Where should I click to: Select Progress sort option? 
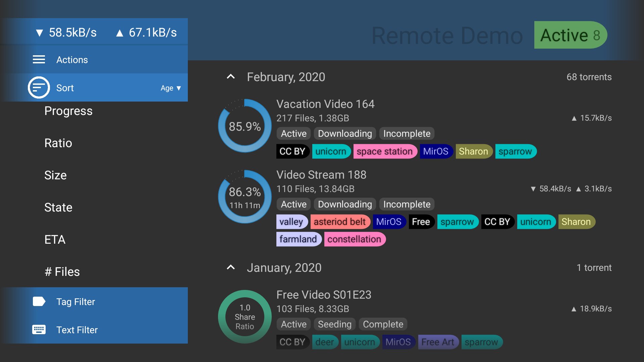(x=68, y=111)
